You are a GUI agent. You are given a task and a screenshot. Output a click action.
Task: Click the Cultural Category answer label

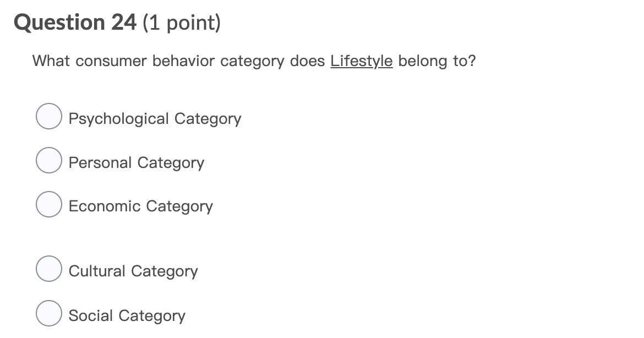tap(133, 271)
